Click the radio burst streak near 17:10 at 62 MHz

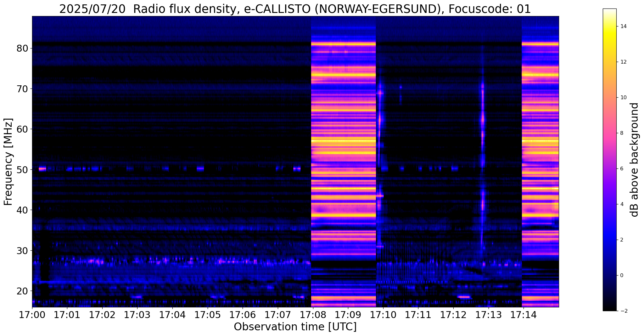click(380, 120)
